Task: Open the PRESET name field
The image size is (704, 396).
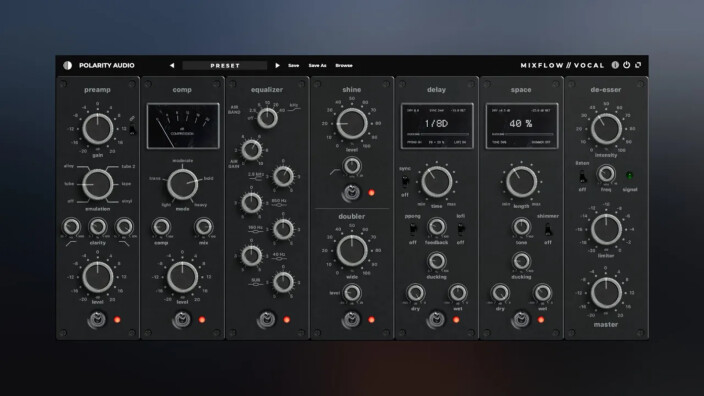Action: 225,66
